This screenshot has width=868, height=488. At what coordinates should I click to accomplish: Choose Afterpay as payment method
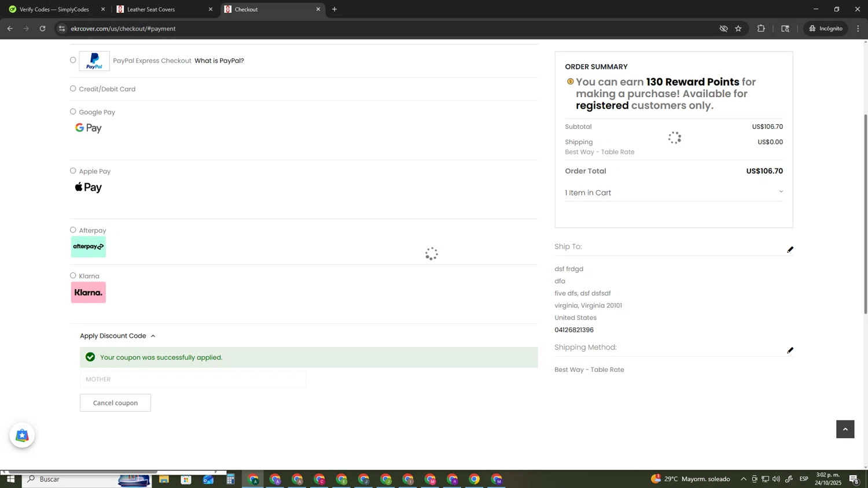73,230
